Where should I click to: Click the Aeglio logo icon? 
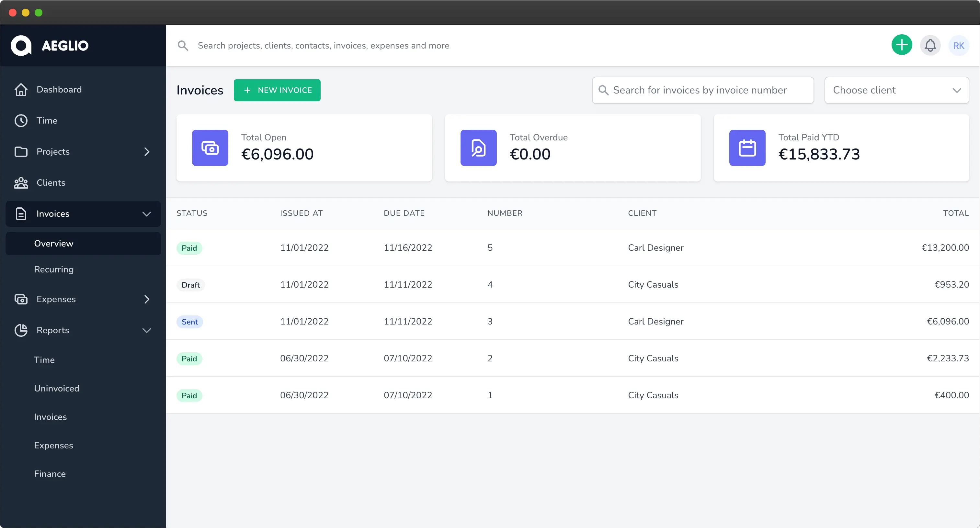coord(21,46)
